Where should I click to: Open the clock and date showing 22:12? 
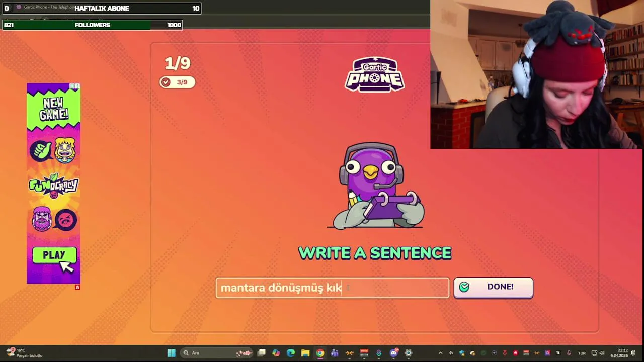coord(619,353)
